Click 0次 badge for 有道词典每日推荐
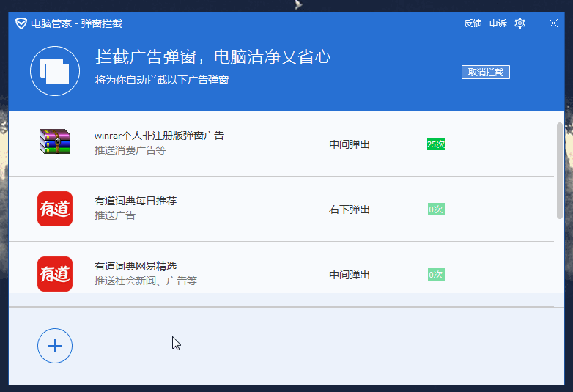Screen dimensions: 573x392 tap(436, 210)
